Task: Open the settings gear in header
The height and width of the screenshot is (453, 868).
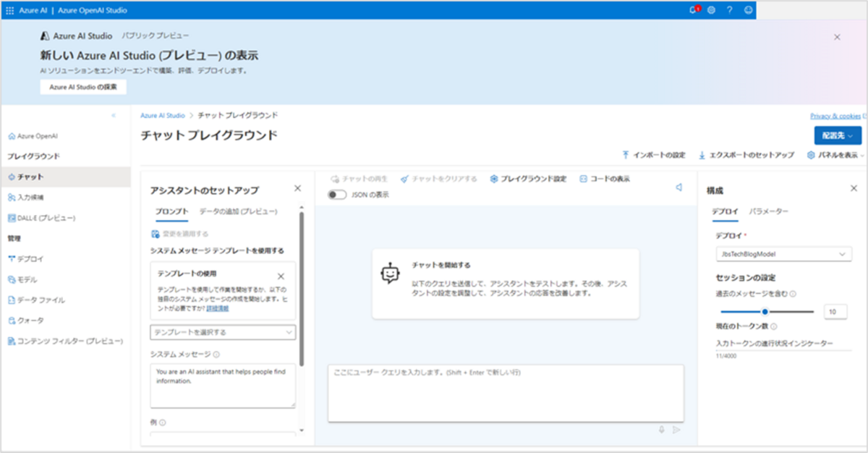Action: click(712, 10)
